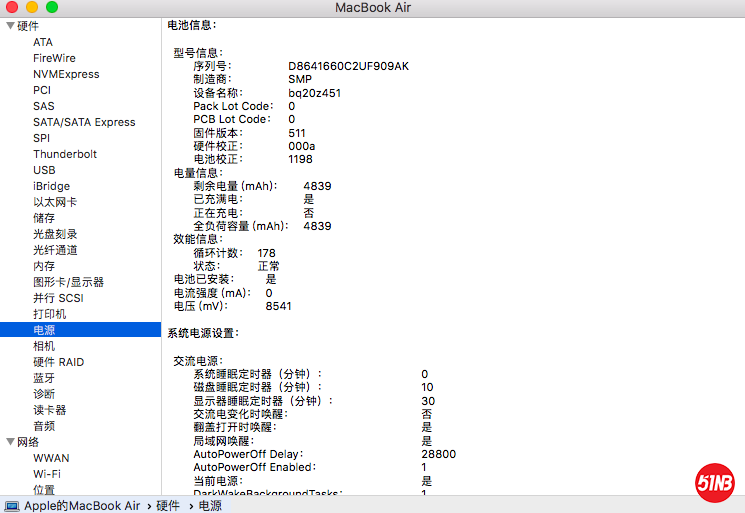Click 硬件 in the bottom path bar
Image resolution: width=745 pixels, height=513 pixels.
[x=168, y=506]
